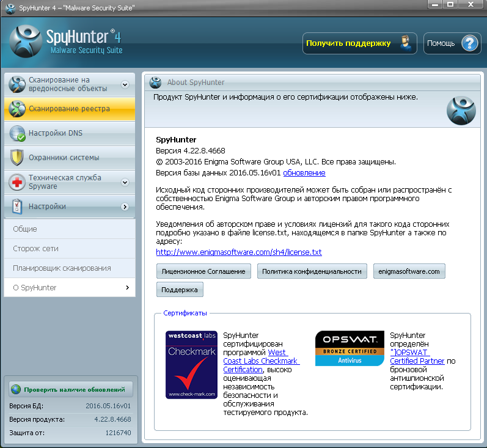487x448 pixels.
Task: Expand the malware scanning dropdown arrow
Action: coord(125,84)
